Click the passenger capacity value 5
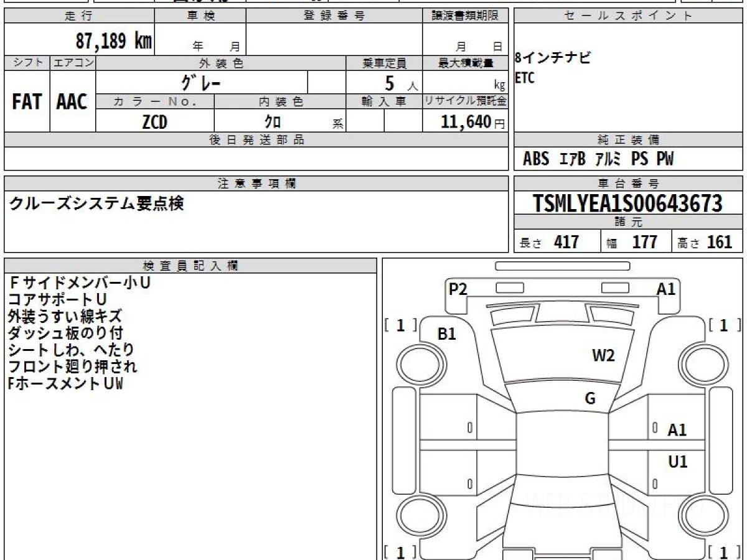747x560 pixels. (x=390, y=83)
